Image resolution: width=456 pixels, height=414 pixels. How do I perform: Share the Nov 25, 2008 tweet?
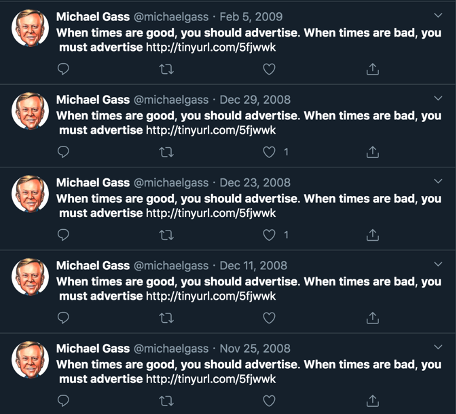click(x=373, y=401)
